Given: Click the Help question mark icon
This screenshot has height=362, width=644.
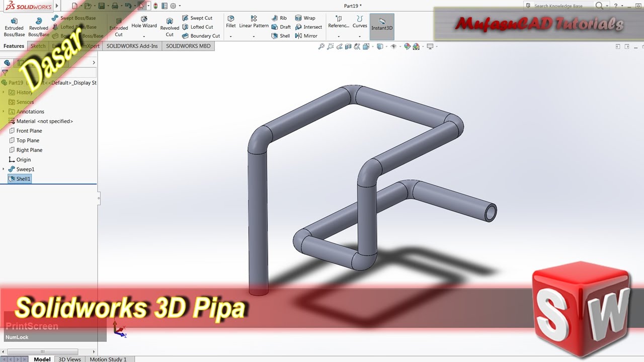Looking at the screenshot, I should pos(615,6).
